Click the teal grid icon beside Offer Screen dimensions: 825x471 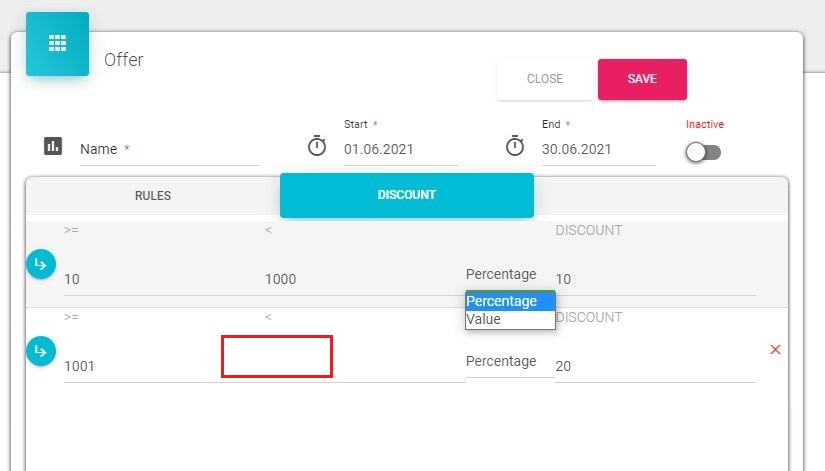(57, 44)
